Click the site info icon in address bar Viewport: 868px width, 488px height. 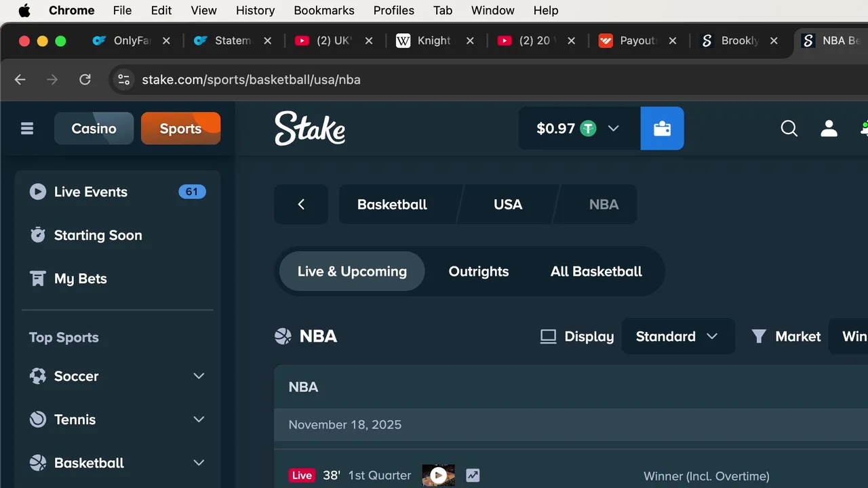pos(123,79)
